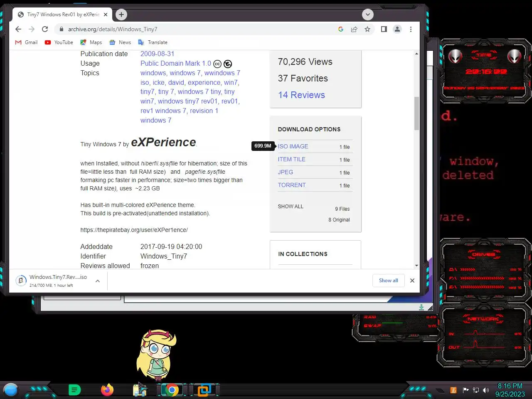Open the volume speaker tray icon
Image resolution: width=532 pixels, height=399 pixels.
click(486, 390)
